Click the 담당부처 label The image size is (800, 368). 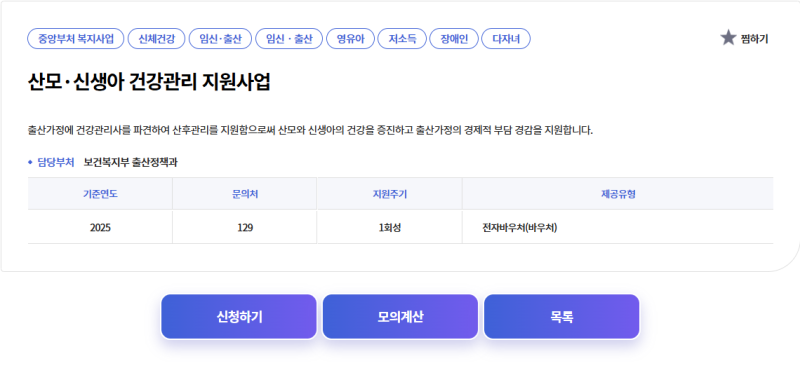(x=56, y=163)
